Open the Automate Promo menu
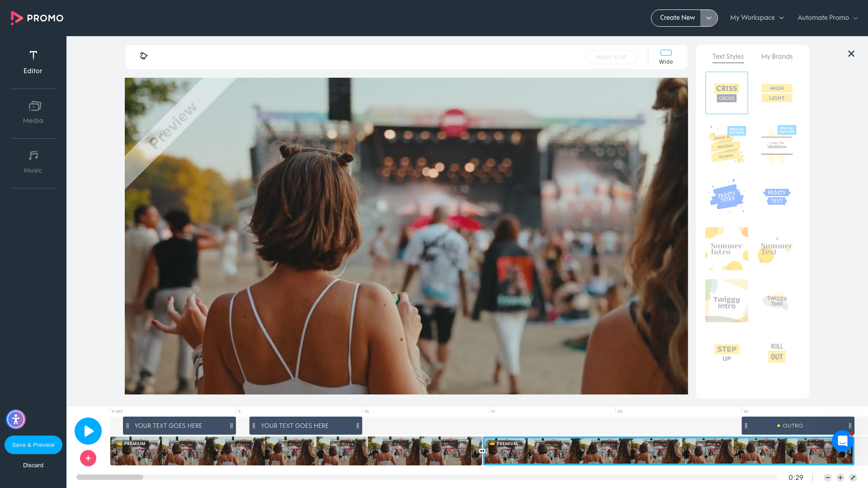 (x=827, y=18)
